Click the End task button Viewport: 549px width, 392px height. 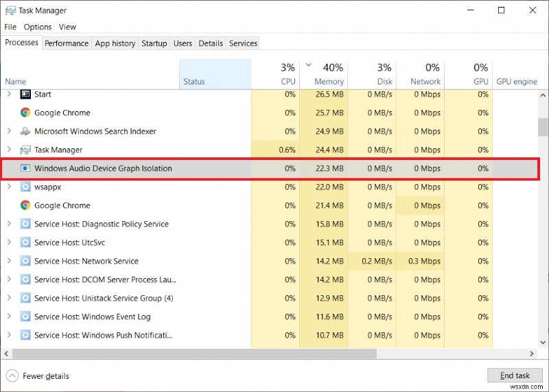pos(515,376)
